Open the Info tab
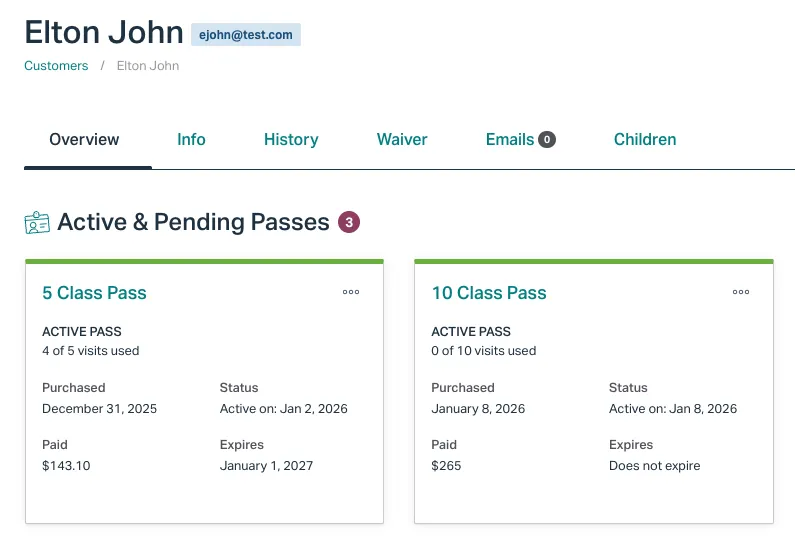 [191, 140]
